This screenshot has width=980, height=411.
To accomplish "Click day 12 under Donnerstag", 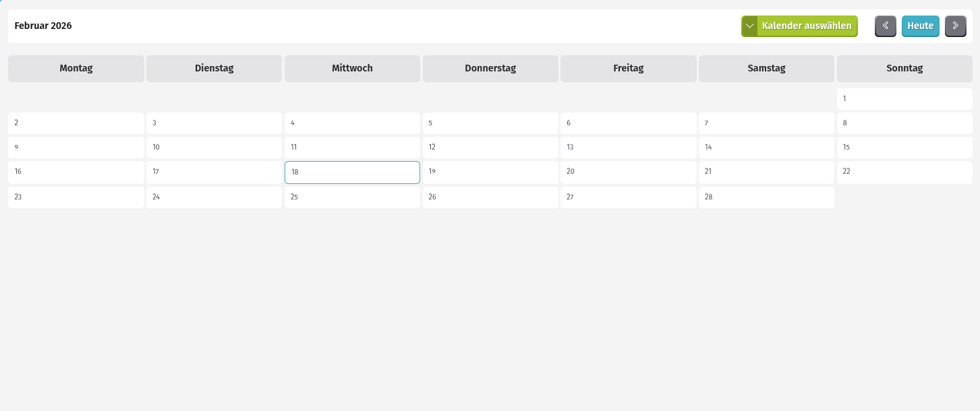I will point(490,148).
